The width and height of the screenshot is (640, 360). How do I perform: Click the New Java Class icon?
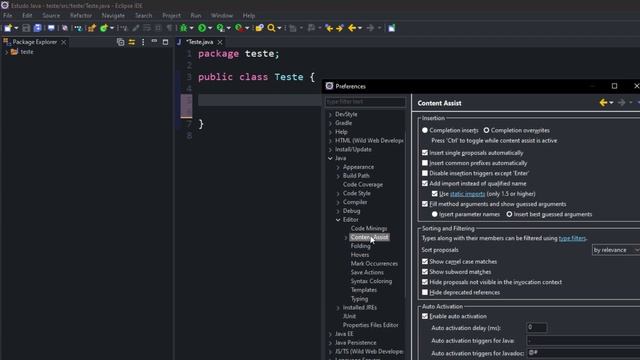104,28
